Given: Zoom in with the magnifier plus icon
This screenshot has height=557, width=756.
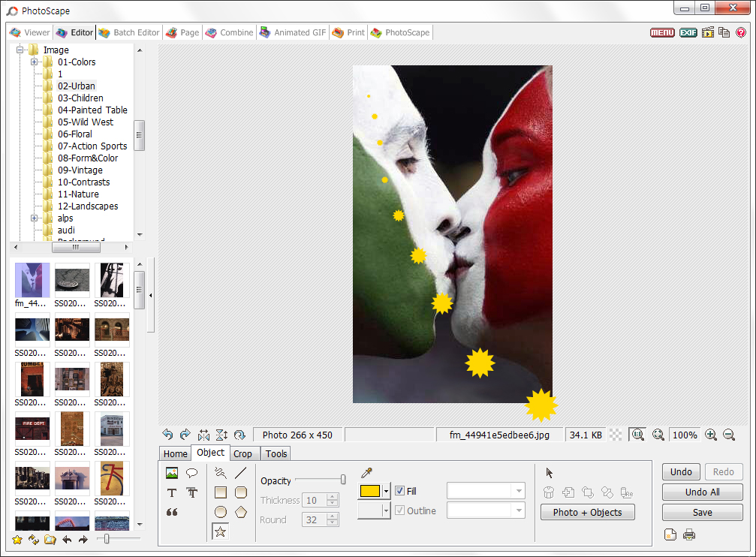Looking at the screenshot, I should tap(710, 435).
